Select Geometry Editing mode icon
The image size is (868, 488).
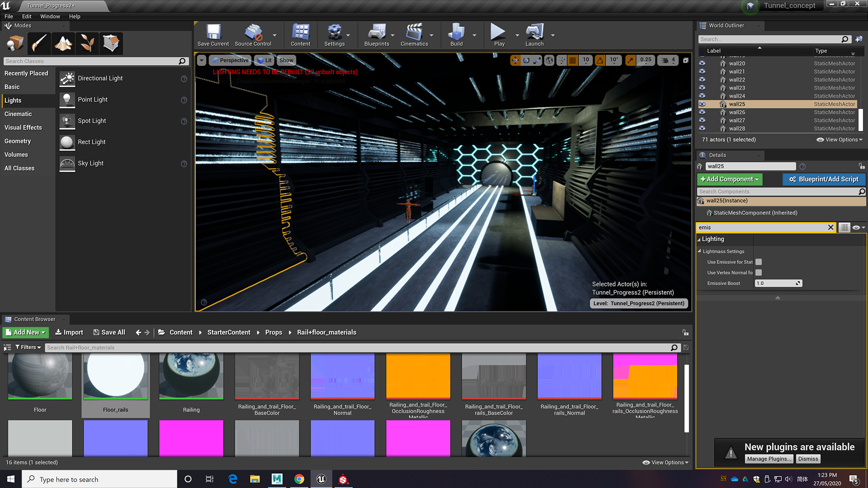(111, 43)
